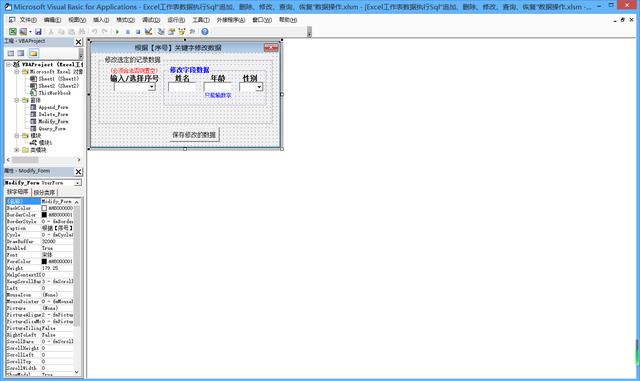Open the 文件(F) menu
This screenshot has height=381, width=640.
[28, 20]
